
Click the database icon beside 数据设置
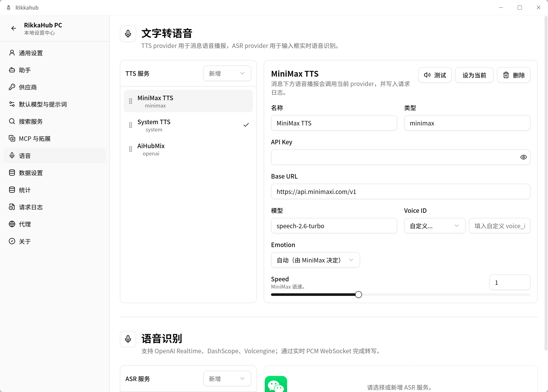[x=12, y=173]
